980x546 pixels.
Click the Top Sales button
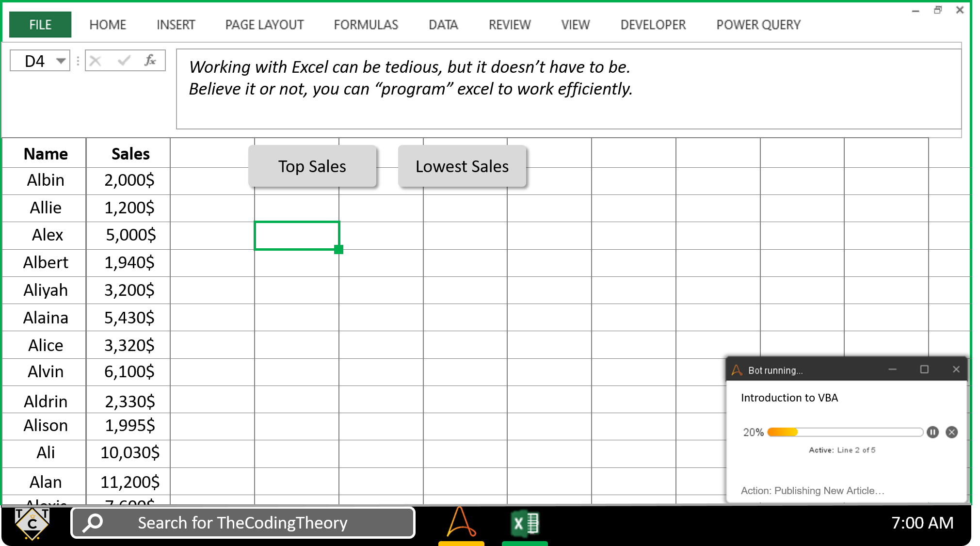coord(312,166)
